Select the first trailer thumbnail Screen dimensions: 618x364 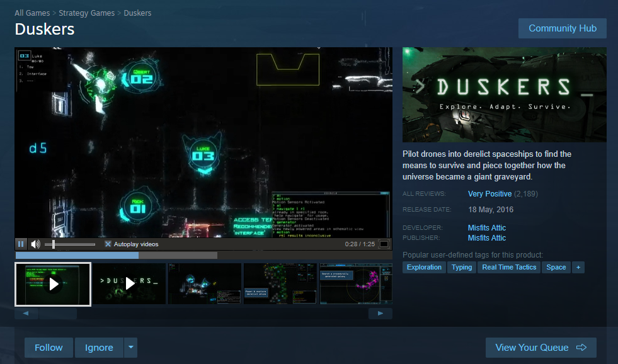coord(53,284)
